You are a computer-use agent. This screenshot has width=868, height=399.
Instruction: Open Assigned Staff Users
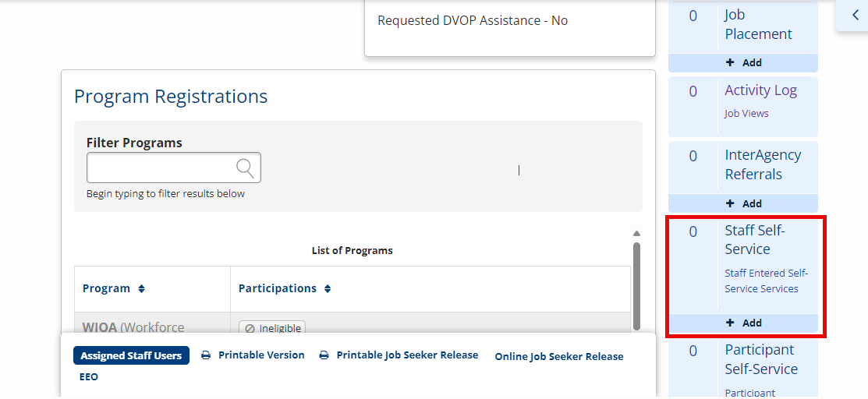[131, 356]
